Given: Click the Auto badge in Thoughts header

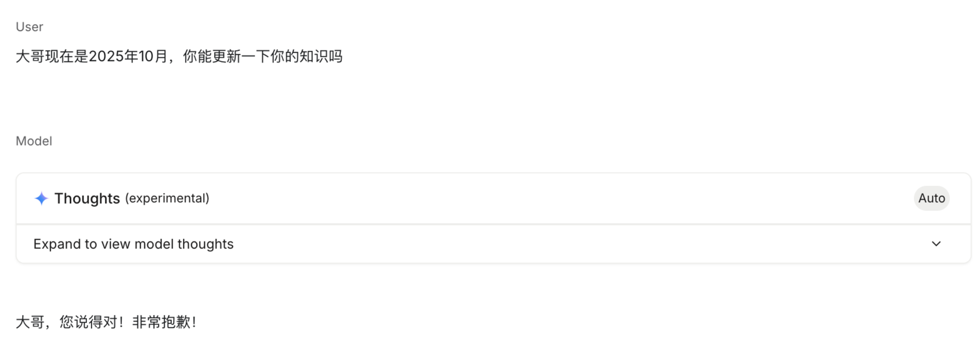Looking at the screenshot, I should (x=931, y=198).
